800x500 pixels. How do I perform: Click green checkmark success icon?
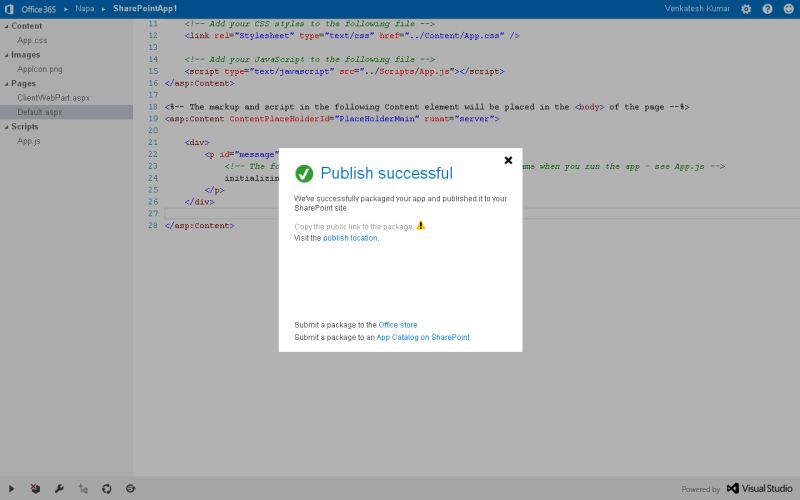tap(304, 173)
